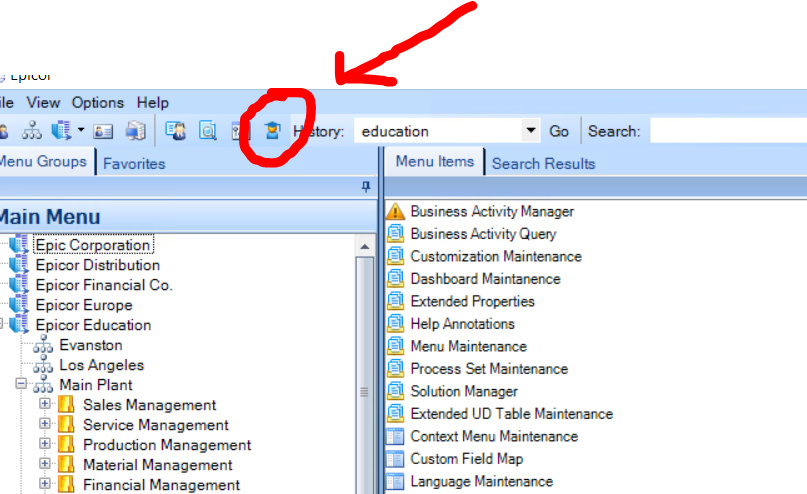The height and width of the screenshot is (494, 807).
Task: Click the computer workstation toolbar icon
Action: click(x=136, y=131)
